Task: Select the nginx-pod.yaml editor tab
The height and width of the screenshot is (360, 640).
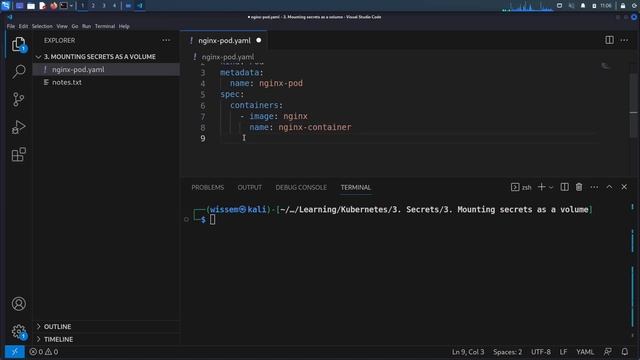Action: click(x=224, y=40)
